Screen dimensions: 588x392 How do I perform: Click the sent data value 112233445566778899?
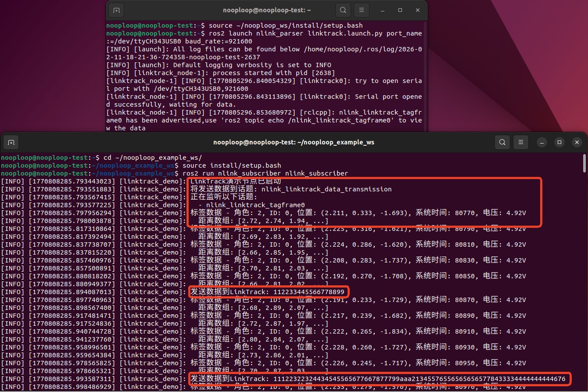pyautogui.click(x=309, y=292)
